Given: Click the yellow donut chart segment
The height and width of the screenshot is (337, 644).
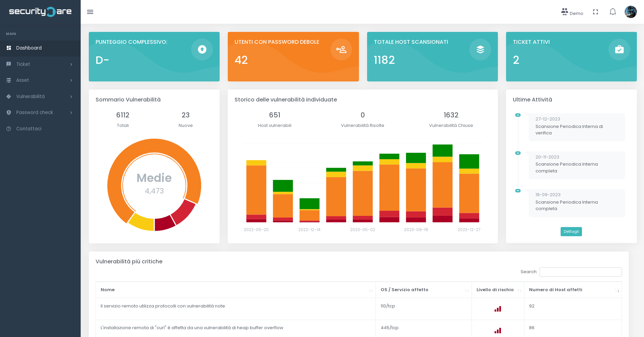Looking at the screenshot, I should 142,222.
